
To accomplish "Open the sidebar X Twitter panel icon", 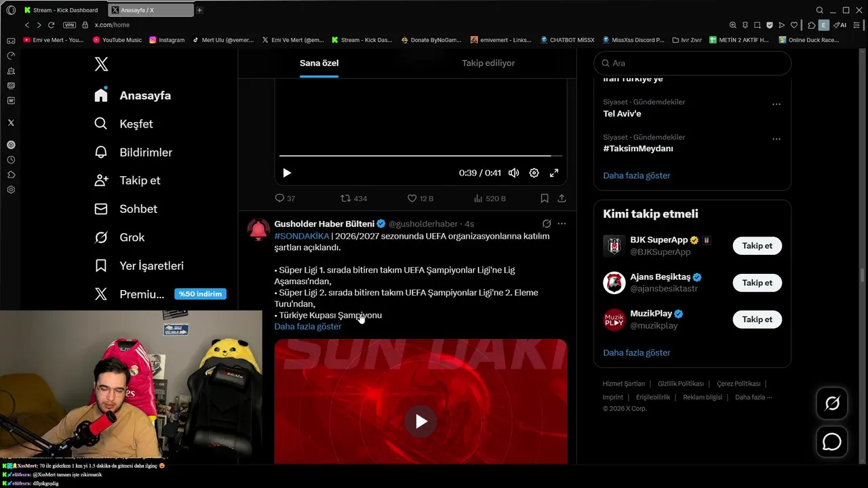I will click(11, 123).
